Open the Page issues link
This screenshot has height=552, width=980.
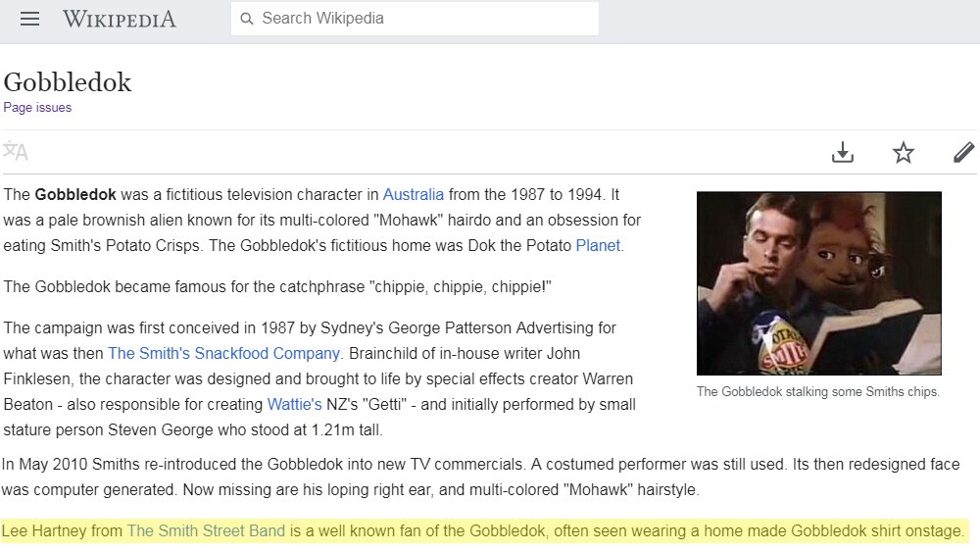click(x=37, y=108)
